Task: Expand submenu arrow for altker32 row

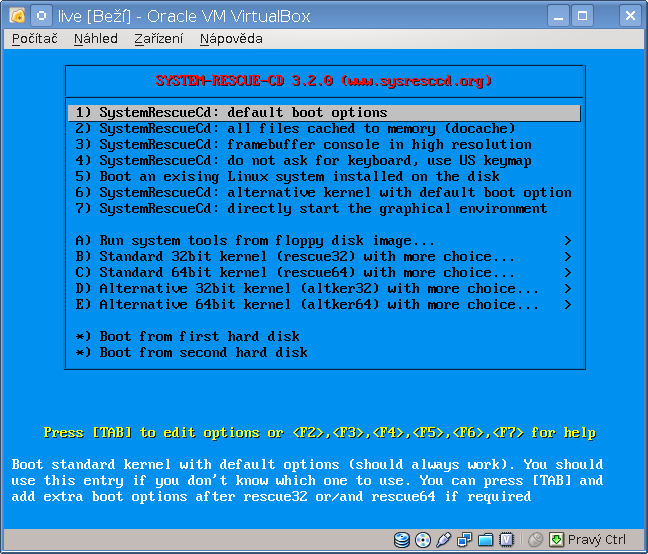Action: click(x=568, y=289)
